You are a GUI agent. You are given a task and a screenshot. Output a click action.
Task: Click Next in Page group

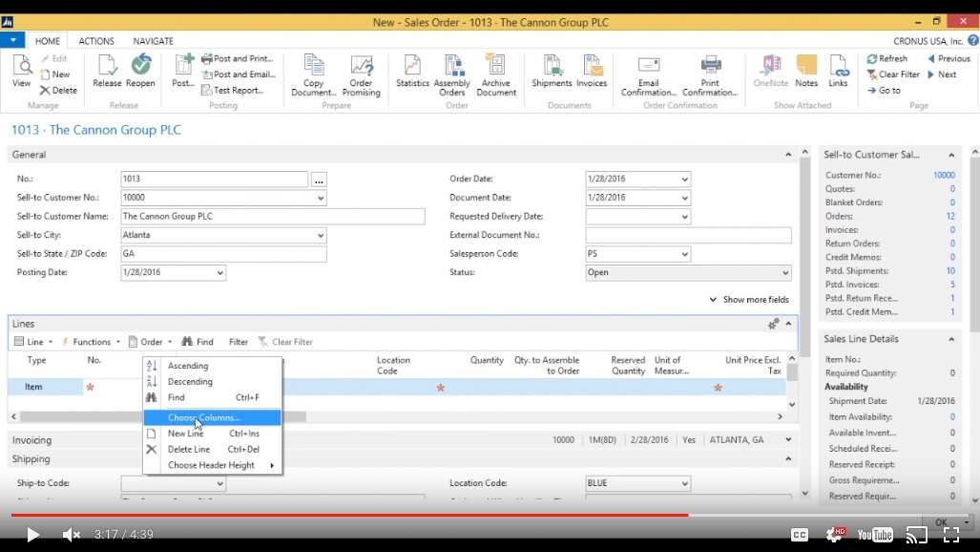tap(942, 74)
